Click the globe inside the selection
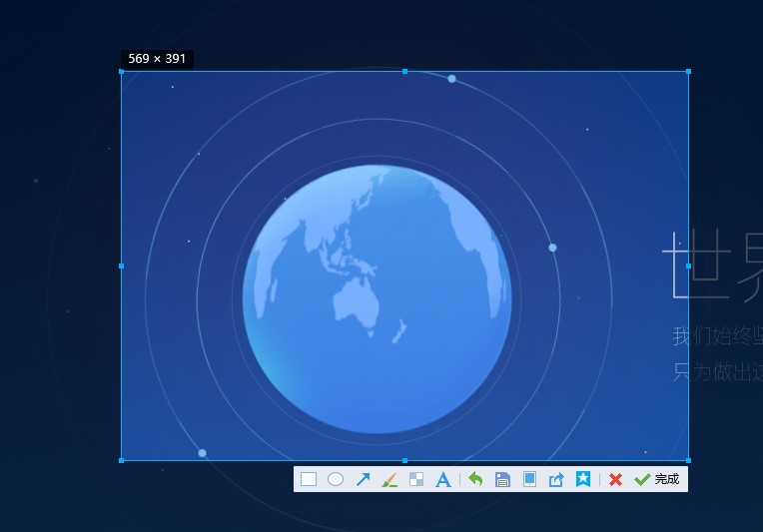This screenshot has width=763, height=532. [x=377, y=299]
